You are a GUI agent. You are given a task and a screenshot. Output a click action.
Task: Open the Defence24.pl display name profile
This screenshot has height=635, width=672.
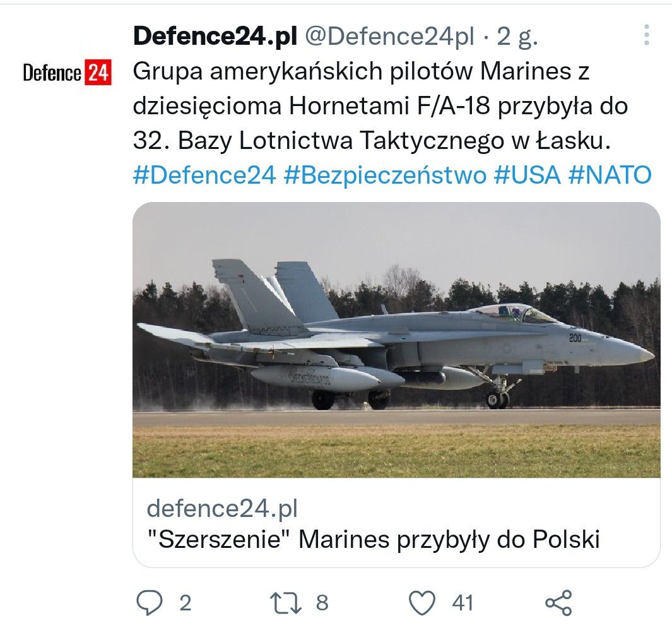click(x=215, y=37)
